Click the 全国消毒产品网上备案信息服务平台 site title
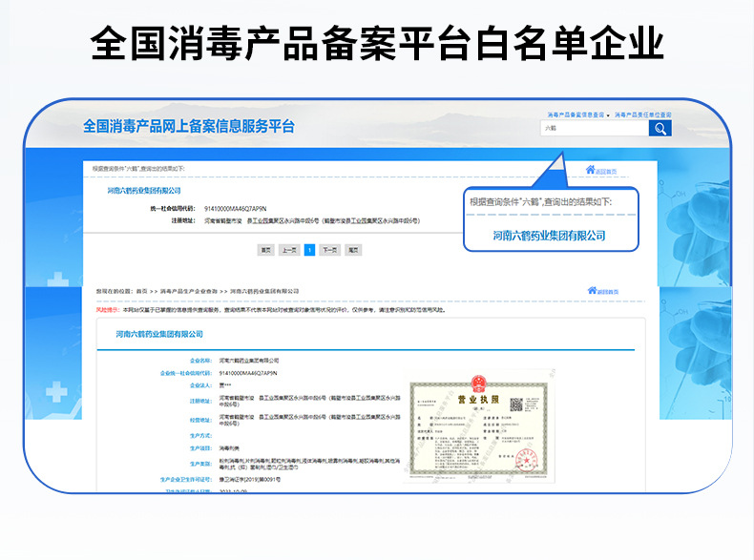The height and width of the screenshot is (560, 754). coord(189,127)
